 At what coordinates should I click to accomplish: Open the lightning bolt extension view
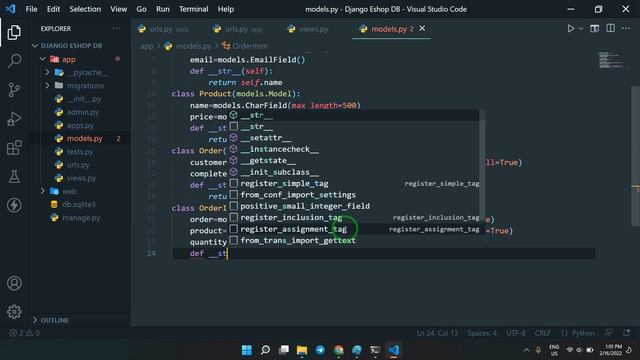14,205
